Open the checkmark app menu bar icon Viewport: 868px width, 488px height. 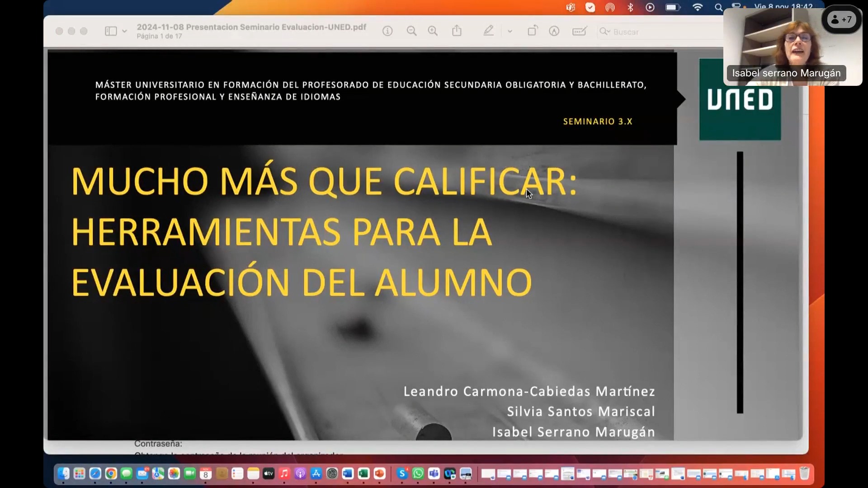coord(590,7)
